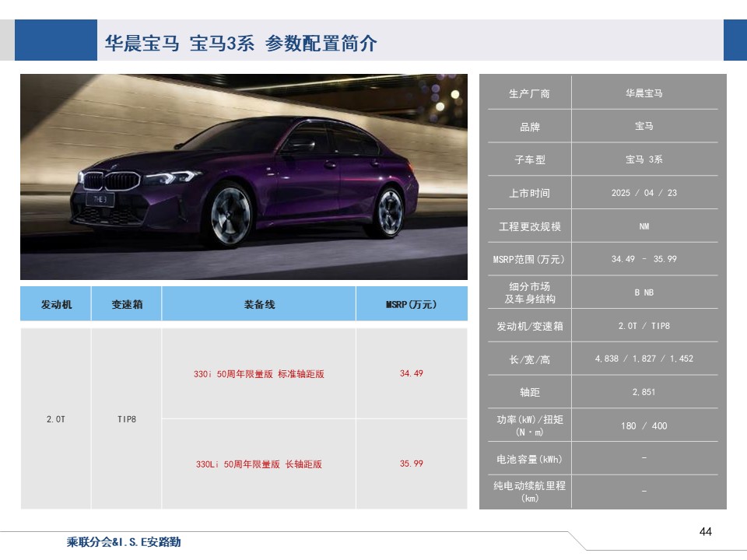This screenshot has width=747, height=560.
Task: Click the 34.49 - 35.99 price range value
Action: point(644,259)
